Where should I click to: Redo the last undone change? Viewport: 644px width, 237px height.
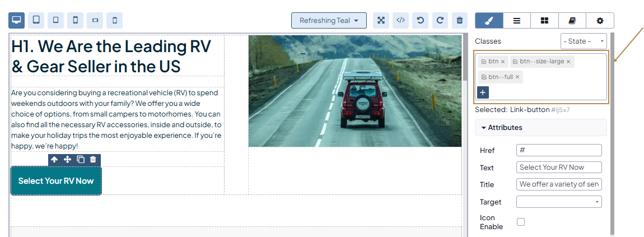[x=440, y=21]
